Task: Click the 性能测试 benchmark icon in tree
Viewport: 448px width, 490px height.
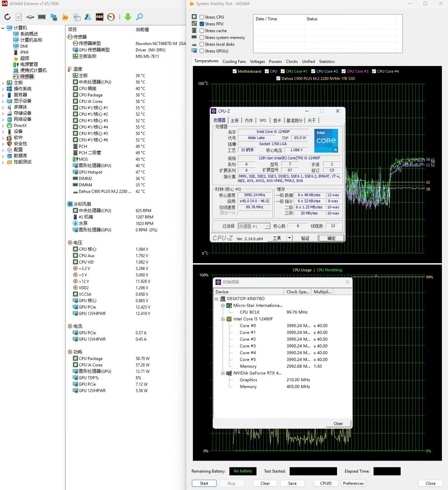Action: [9, 162]
